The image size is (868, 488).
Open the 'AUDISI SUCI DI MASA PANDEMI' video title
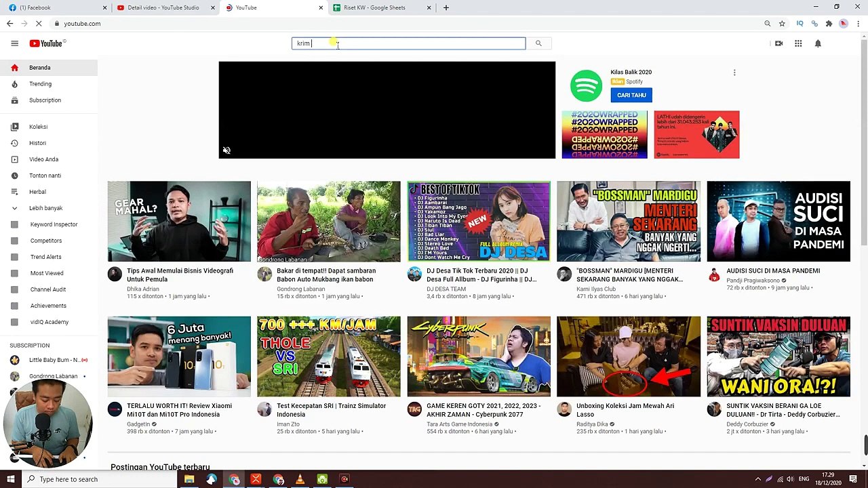pyautogui.click(x=773, y=270)
